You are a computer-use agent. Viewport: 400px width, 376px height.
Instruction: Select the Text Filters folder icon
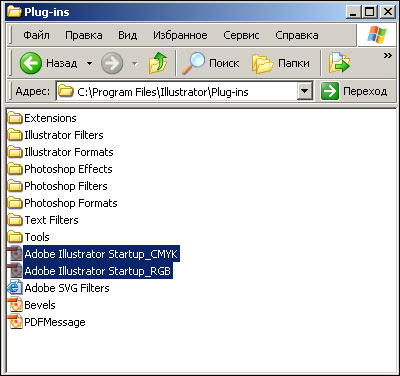[x=15, y=220]
